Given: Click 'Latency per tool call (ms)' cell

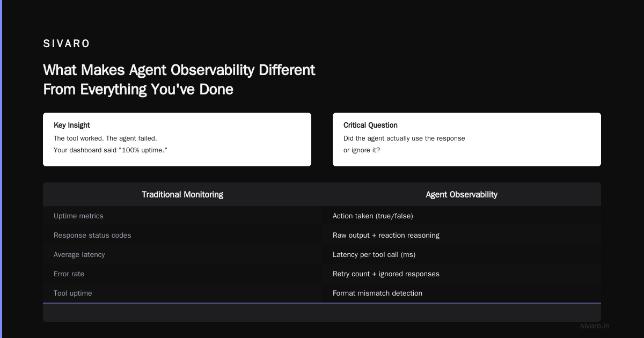Looking at the screenshot, I should click(x=462, y=254).
